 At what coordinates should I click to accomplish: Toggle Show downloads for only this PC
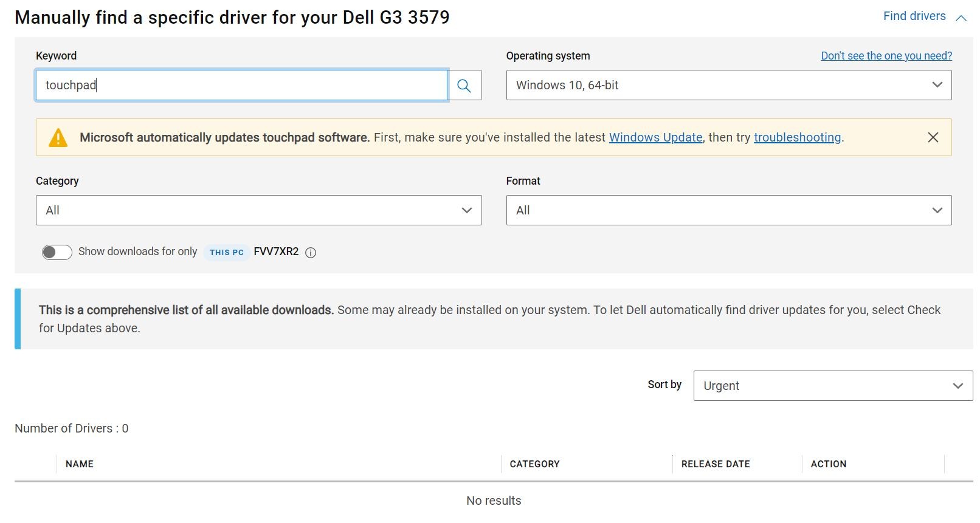tap(57, 252)
